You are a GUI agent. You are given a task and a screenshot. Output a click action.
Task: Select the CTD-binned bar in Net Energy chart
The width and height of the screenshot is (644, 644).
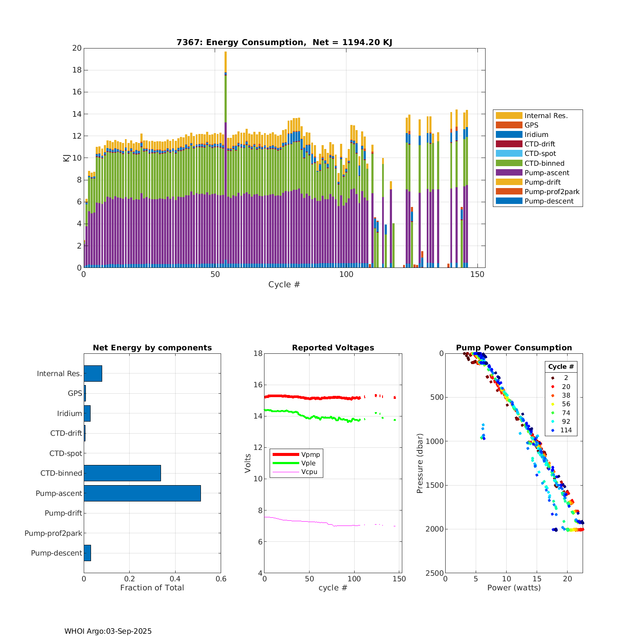[x=122, y=473]
